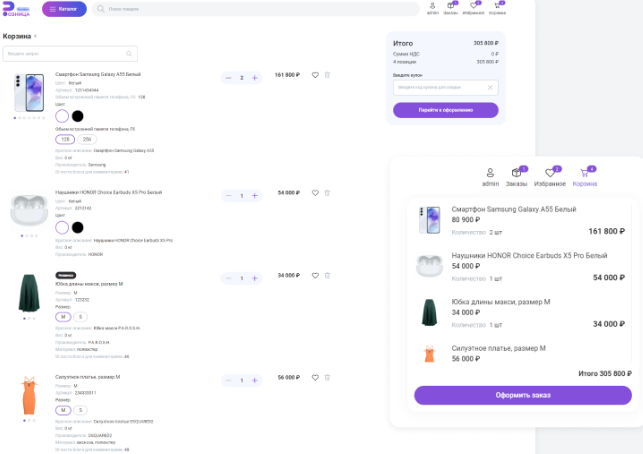The height and width of the screenshot is (454, 643).
Task: Select black color for HONOR Earbuds
Action: pos(78,227)
